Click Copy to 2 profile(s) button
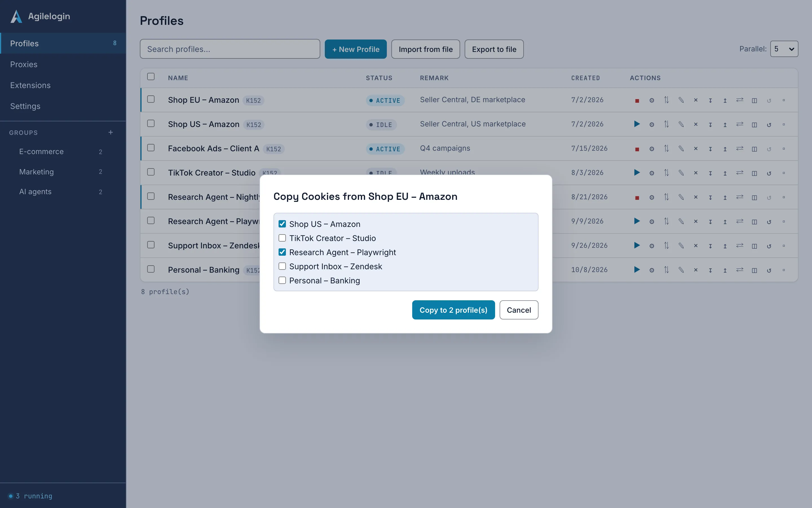This screenshot has height=508, width=812. 453,310
